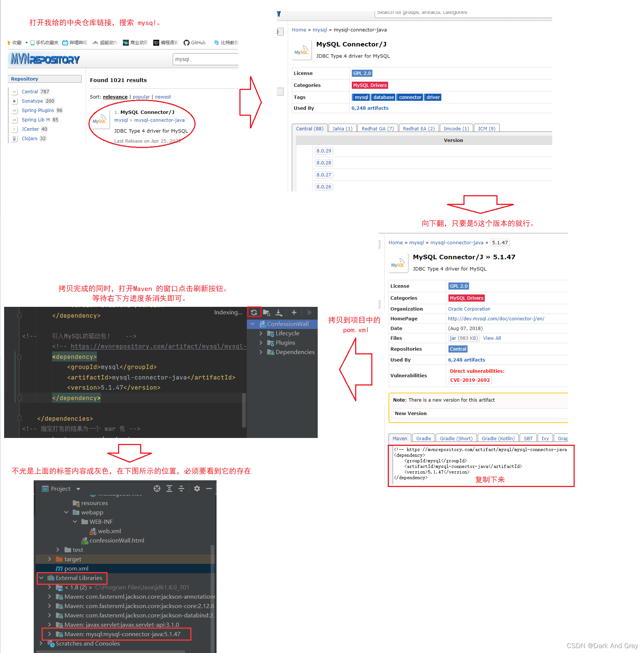Click Maven download sources icon
This screenshot has width=644, height=653.
tap(279, 312)
